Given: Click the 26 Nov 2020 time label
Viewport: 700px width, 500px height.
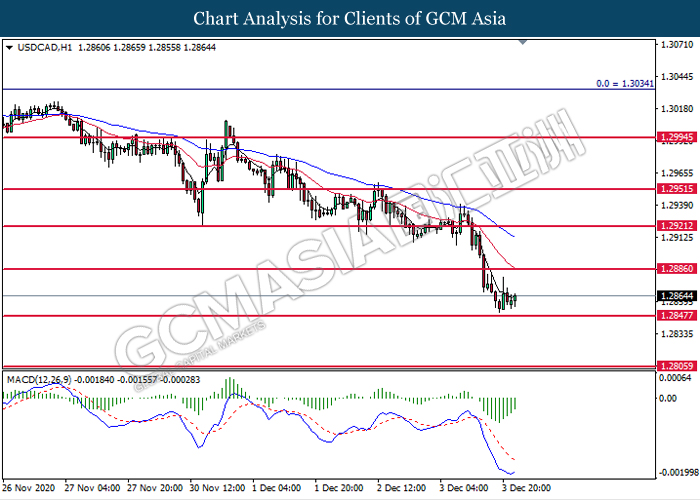Looking at the screenshot, I should click(29, 488).
